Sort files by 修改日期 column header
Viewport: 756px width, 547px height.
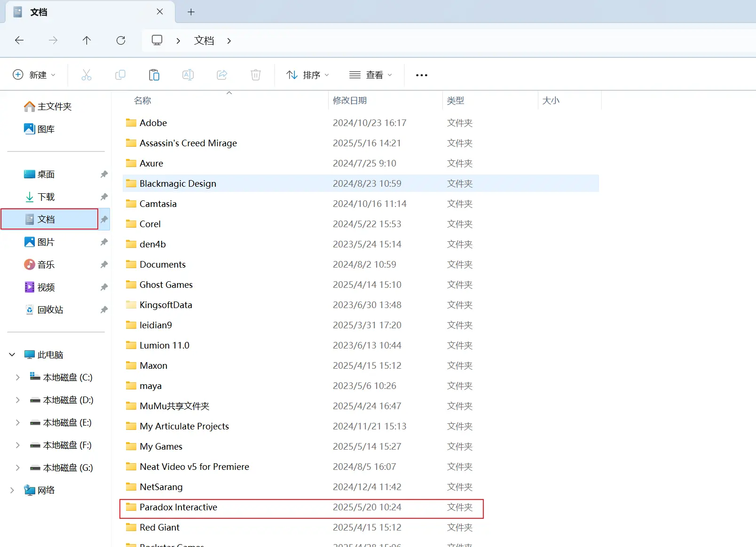[350, 100]
